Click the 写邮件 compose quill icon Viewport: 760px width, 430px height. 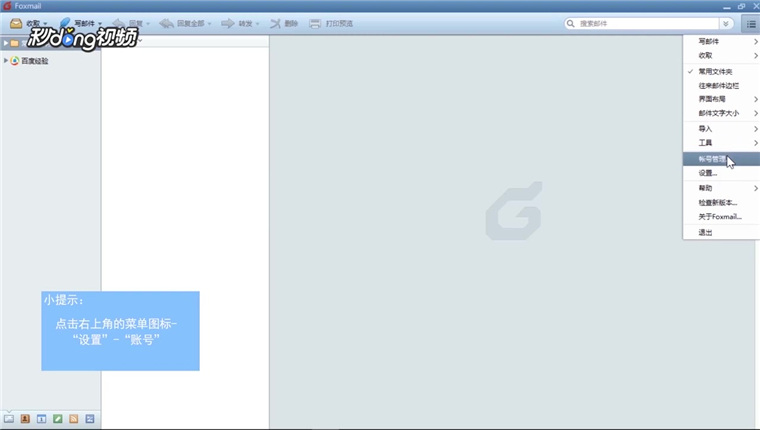(65, 23)
